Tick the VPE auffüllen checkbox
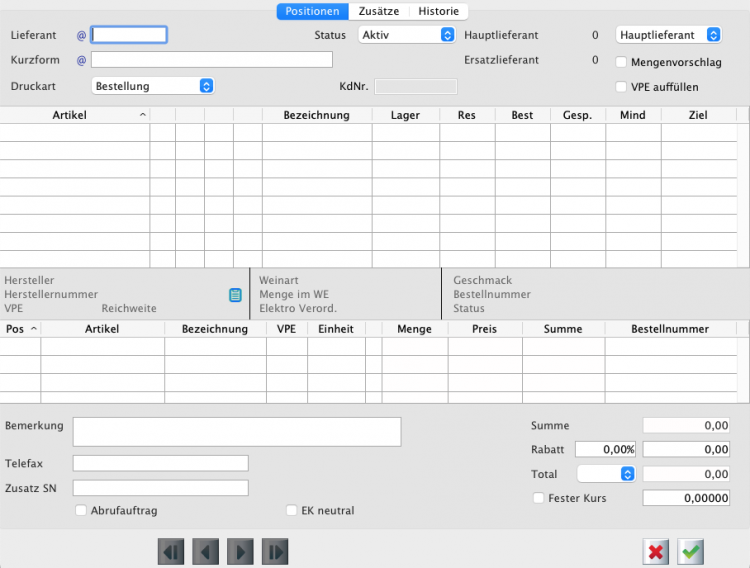The width and height of the screenshot is (750, 568). (622, 87)
